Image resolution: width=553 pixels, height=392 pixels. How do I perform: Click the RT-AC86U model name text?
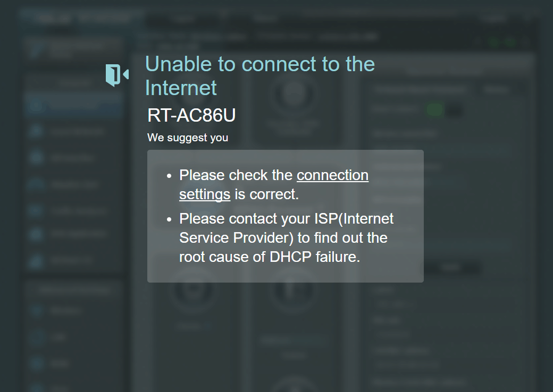tap(191, 115)
